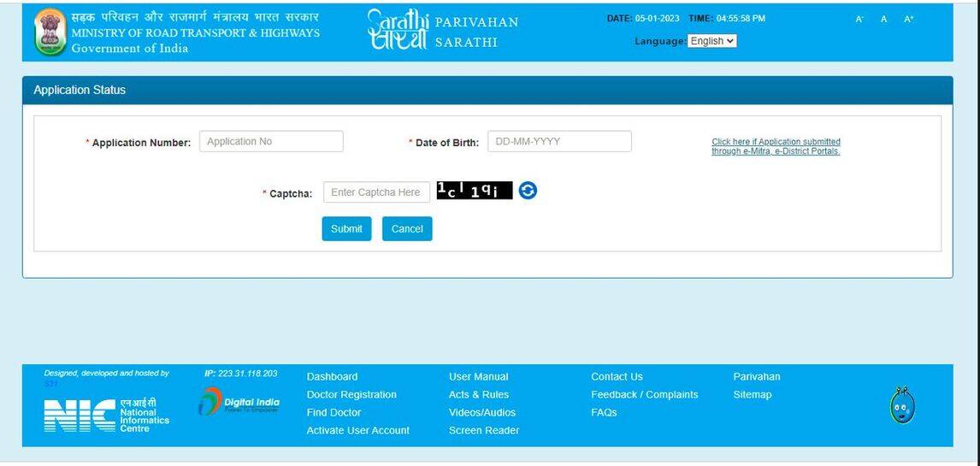Click the IP: 223.31.118.203 text
The height and width of the screenshot is (466, 980).
coord(240,374)
